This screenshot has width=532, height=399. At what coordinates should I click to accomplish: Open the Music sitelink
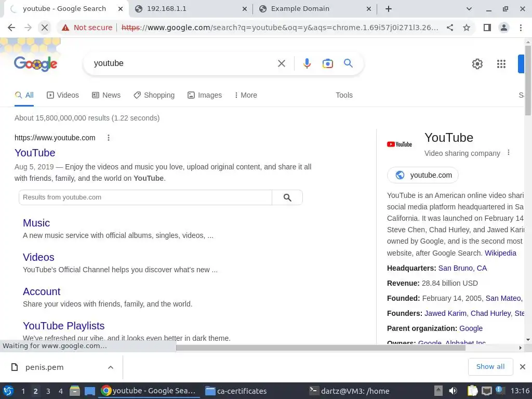pyautogui.click(x=36, y=223)
